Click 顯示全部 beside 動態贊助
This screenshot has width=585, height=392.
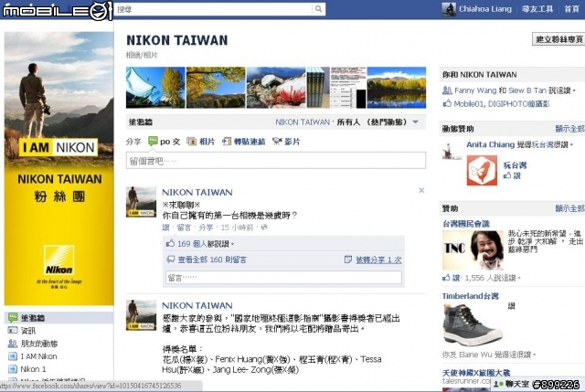pyautogui.click(x=569, y=129)
